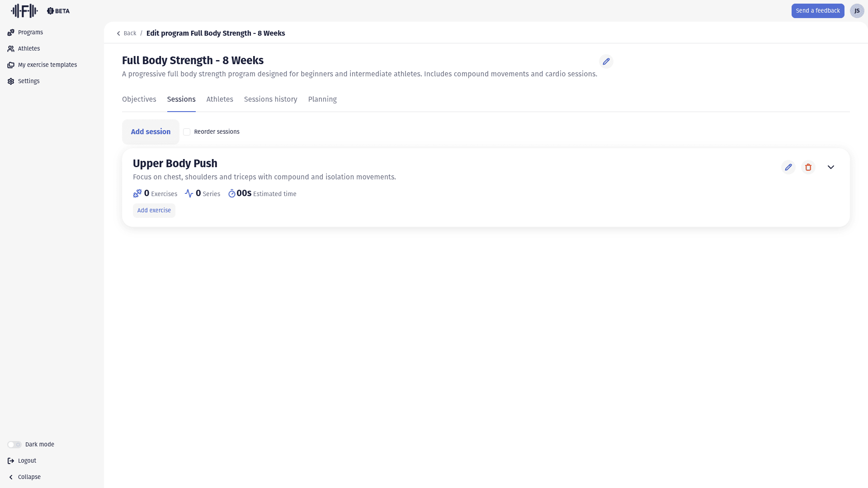Delete Upper Body Push session via trash icon
This screenshot has height=488, width=868.
click(x=808, y=167)
